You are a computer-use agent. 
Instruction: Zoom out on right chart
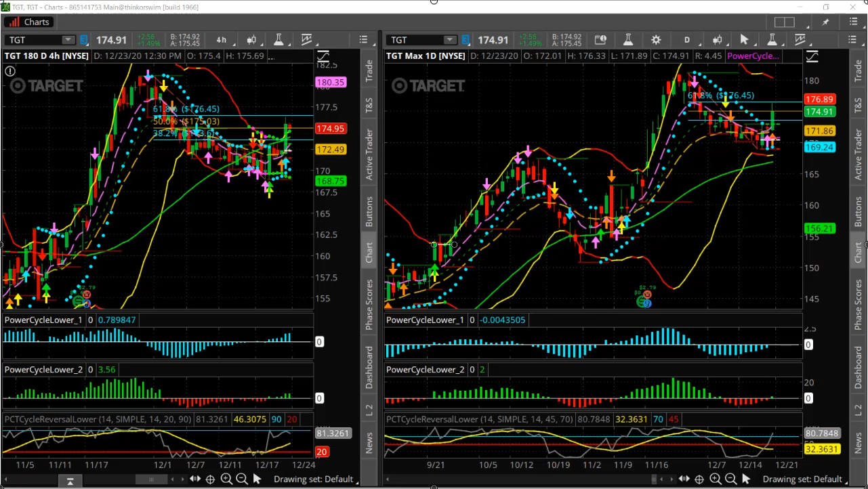tap(731, 479)
